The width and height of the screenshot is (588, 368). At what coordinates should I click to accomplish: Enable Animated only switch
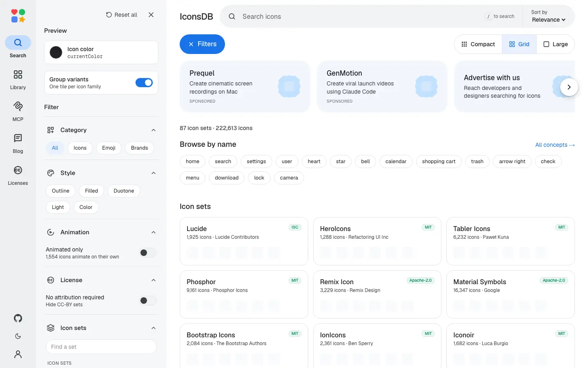[148, 253]
